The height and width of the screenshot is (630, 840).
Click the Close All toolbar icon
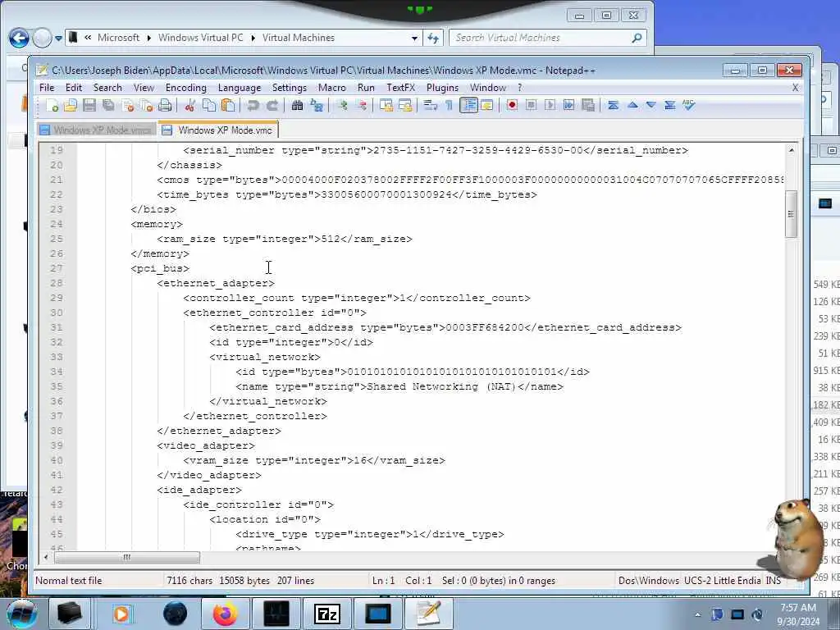tap(146, 106)
